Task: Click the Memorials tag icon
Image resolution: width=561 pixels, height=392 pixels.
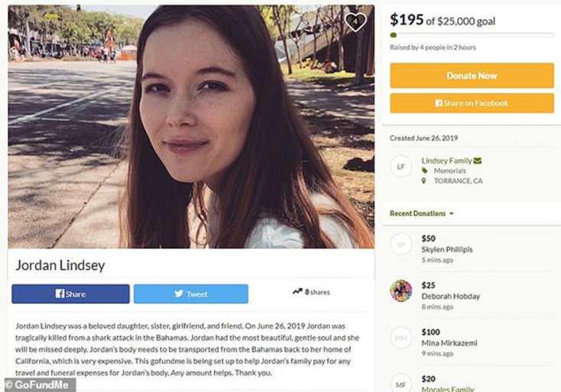Action: click(424, 171)
